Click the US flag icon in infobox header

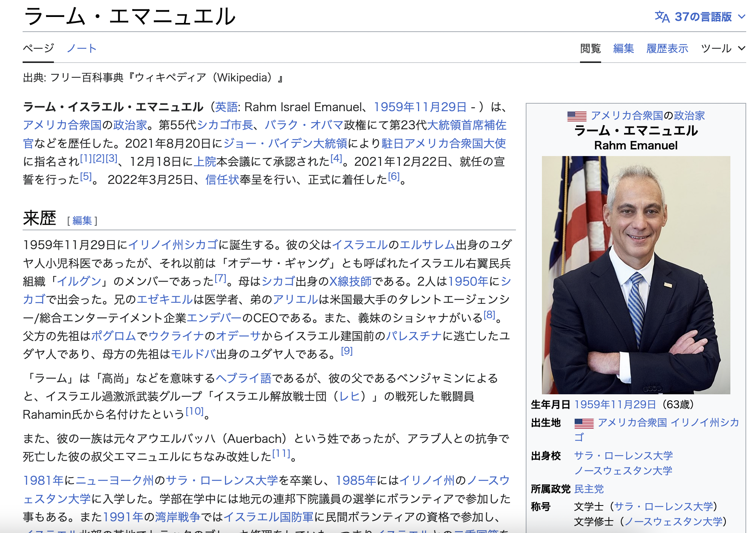point(577,116)
